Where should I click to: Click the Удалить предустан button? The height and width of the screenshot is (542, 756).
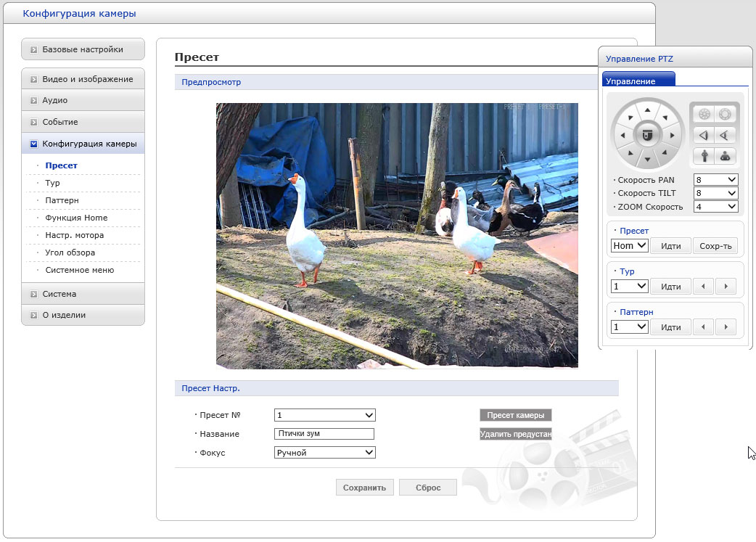pos(515,435)
